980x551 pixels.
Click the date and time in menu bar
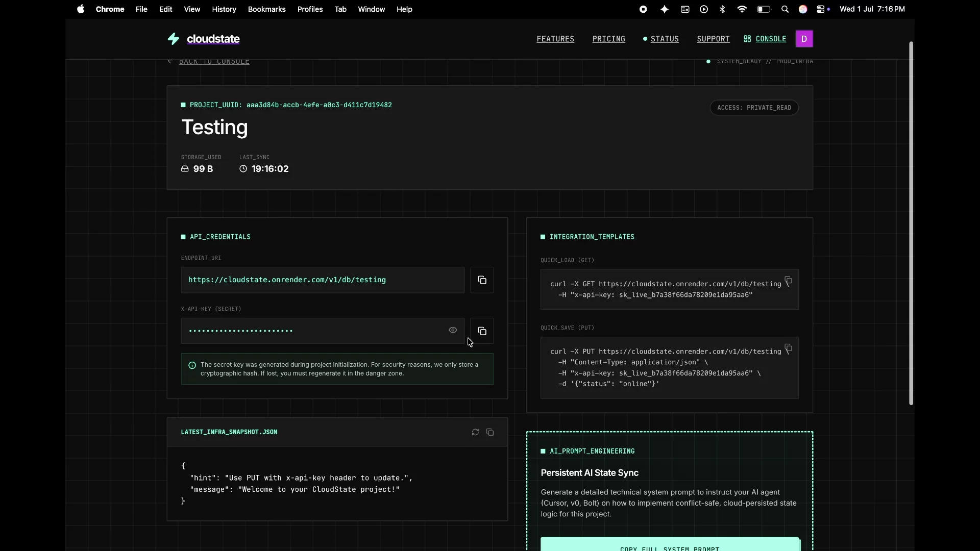[872, 9]
